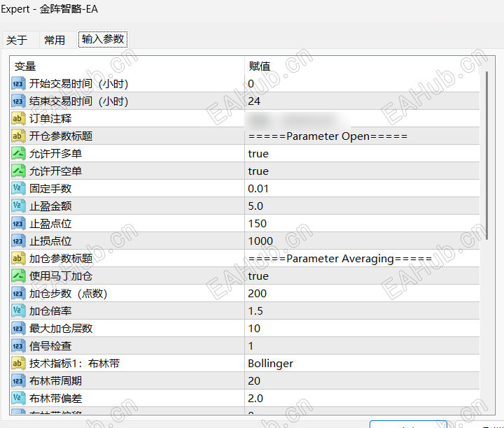Screen dimensions: 504x428
Task: Click the double icon beside 止盈金额
Action: (18, 206)
